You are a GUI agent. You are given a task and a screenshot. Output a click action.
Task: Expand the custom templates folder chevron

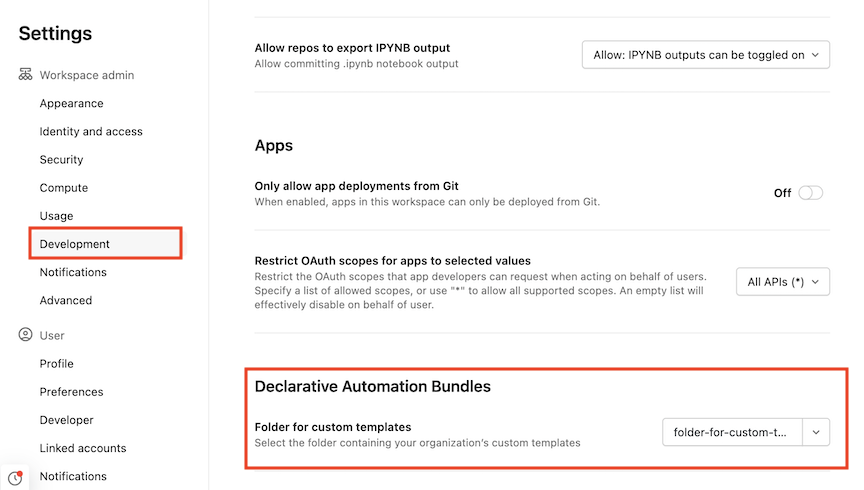[816, 432]
